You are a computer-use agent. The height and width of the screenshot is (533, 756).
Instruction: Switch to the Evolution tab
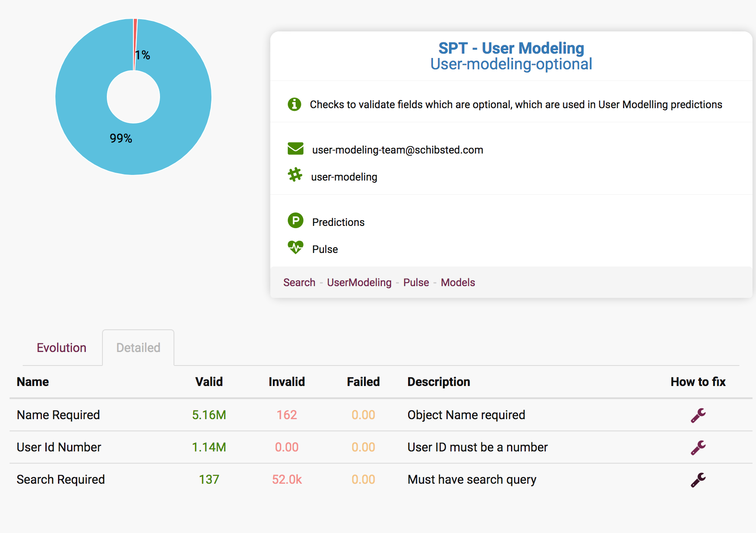pyautogui.click(x=61, y=348)
